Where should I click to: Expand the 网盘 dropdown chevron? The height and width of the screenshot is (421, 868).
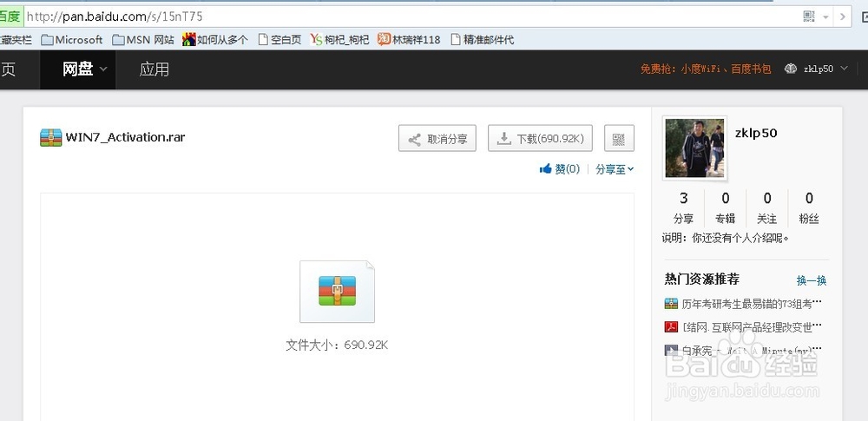coord(103,69)
